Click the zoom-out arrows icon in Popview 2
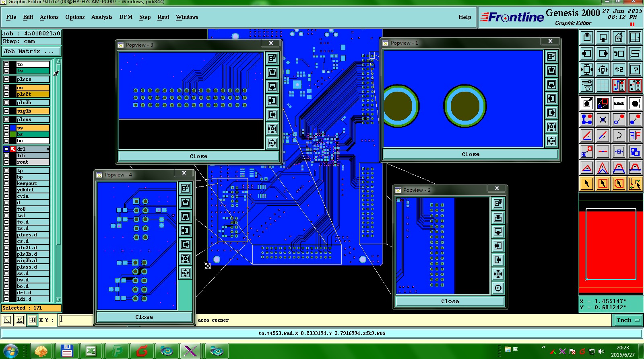This screenshot has width=644, height=359. point(498,288)
